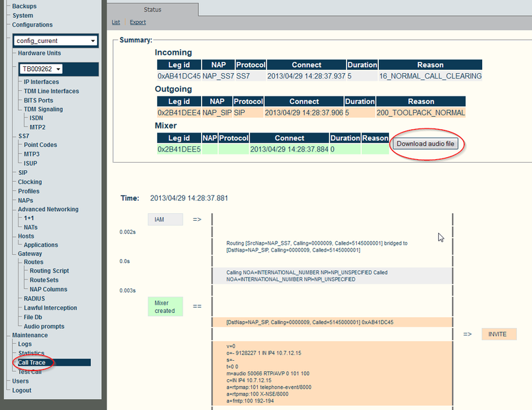Click the Outgoing leg id 0x2B41DEE4

[179, 112]
